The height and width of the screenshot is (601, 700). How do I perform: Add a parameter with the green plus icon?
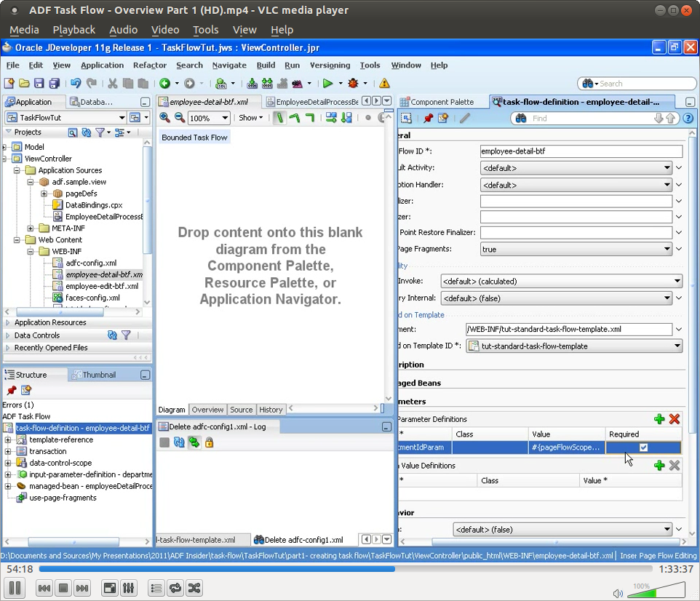click(659, 419)
